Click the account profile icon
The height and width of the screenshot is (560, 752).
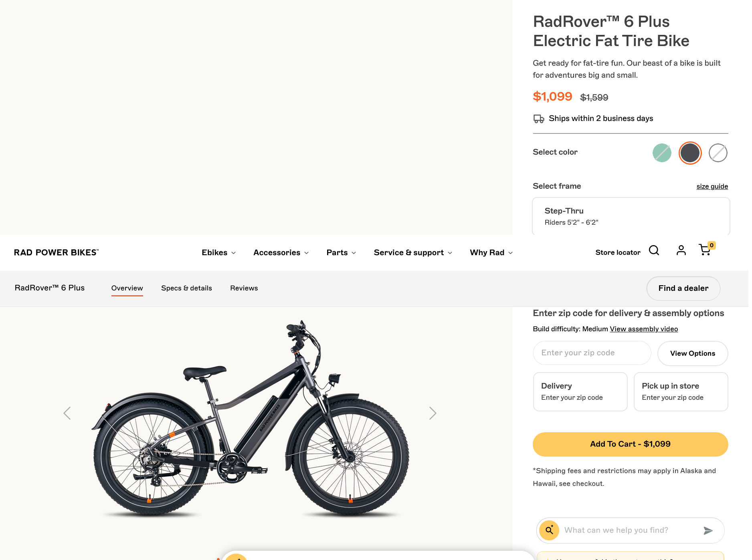pos(681,251)
